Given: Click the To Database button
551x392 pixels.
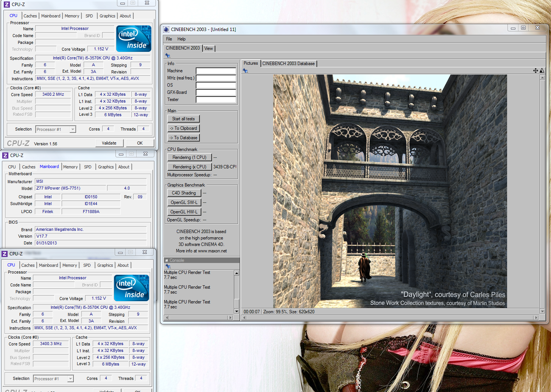Looking at the screenshot, I should coord(184,138).
